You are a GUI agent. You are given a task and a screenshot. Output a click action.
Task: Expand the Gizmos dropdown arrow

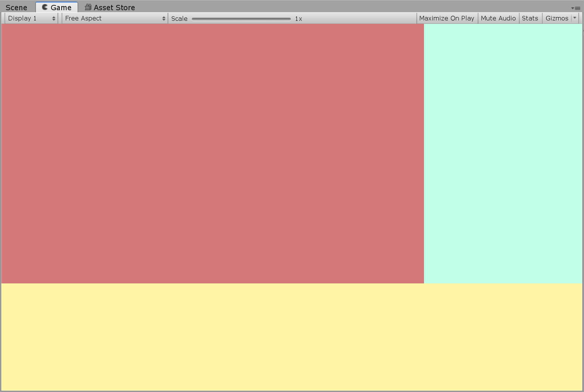[x=575, y=18]
